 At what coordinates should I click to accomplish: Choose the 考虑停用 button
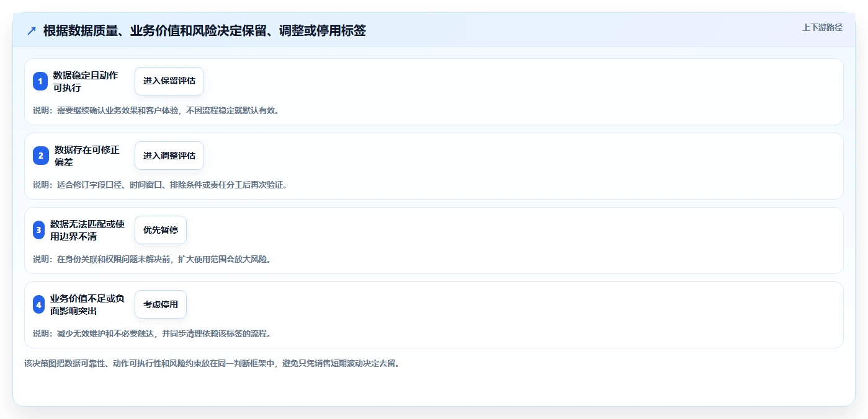[161, 304]
